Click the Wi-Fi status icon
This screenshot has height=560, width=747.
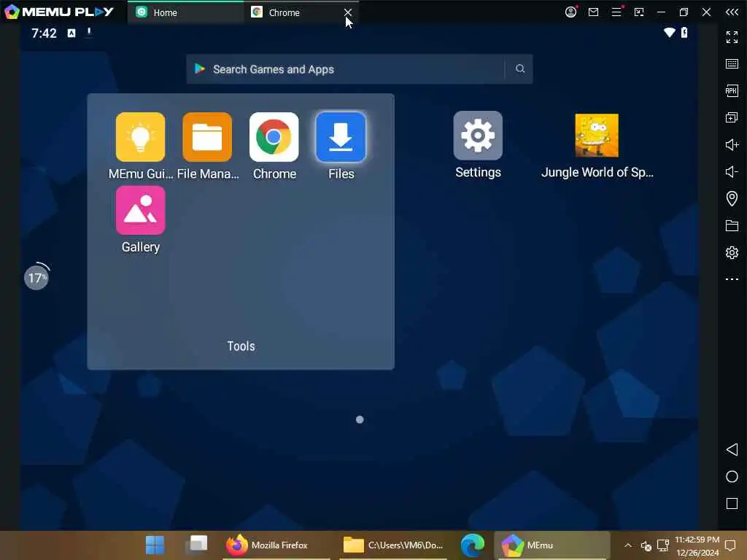pos(670,32)
